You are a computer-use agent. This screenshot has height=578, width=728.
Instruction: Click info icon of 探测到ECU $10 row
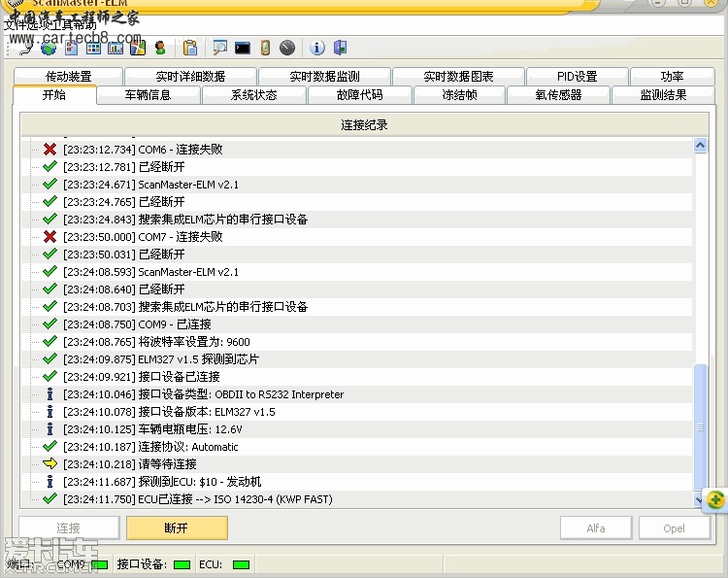tap(50, 482)
